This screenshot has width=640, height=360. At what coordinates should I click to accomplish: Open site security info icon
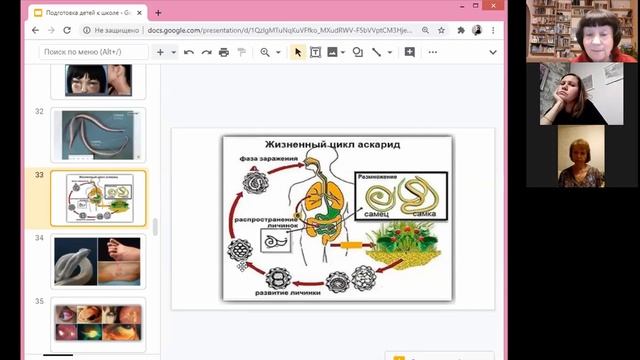[x=87, y=30]
